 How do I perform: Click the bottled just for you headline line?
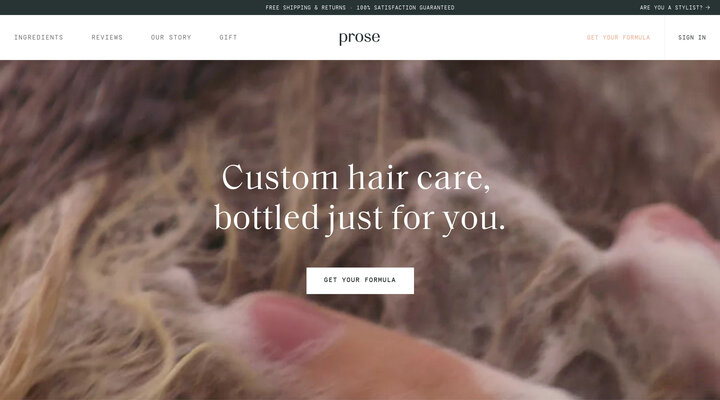click(360, 218)
